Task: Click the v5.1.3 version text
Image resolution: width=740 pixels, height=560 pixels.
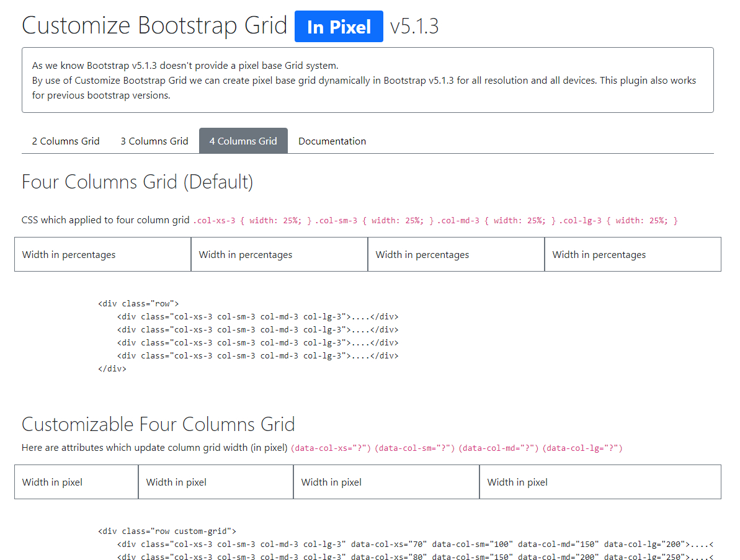Action: pos(414,26)
